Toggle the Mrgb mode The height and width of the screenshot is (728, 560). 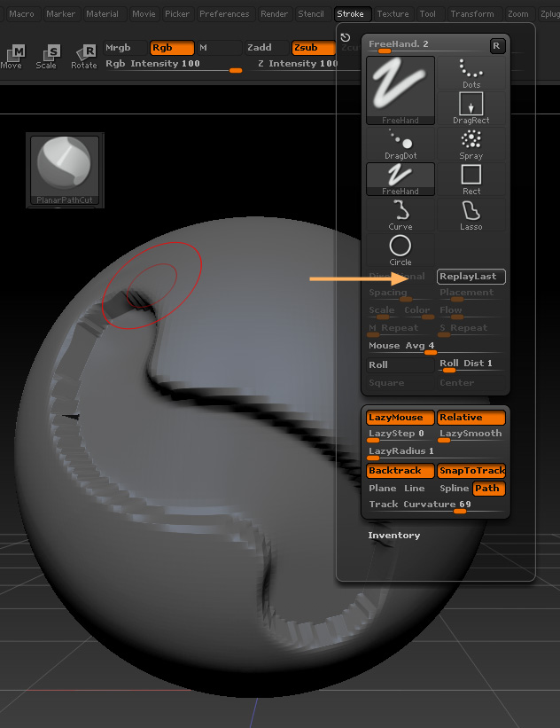(124, 47)
